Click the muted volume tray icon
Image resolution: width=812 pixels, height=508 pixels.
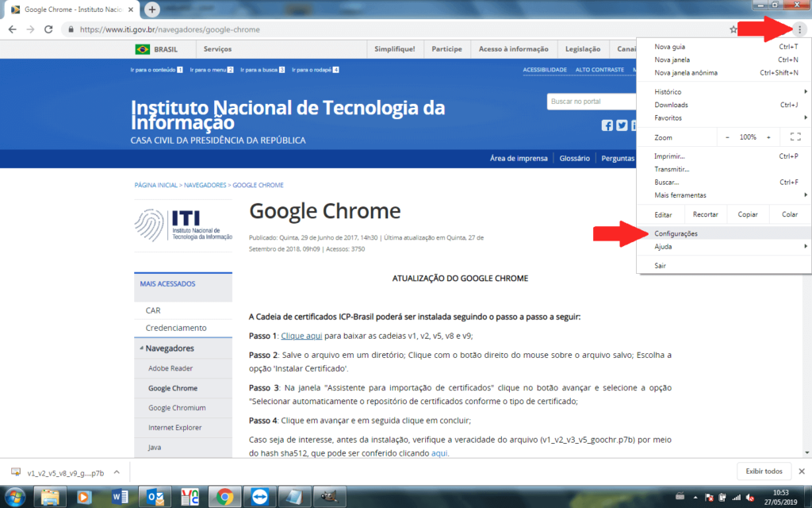tap(750, 498)
